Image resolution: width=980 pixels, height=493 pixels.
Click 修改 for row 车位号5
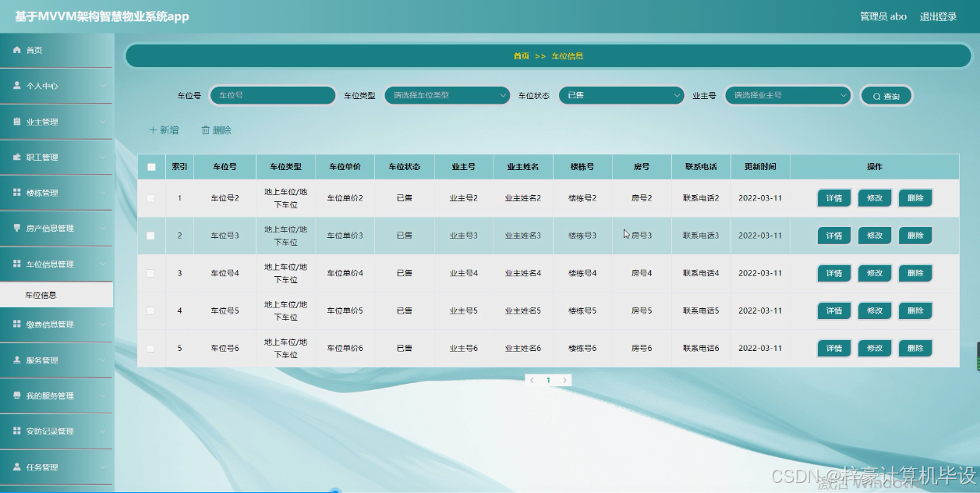[x=875, y=310]
